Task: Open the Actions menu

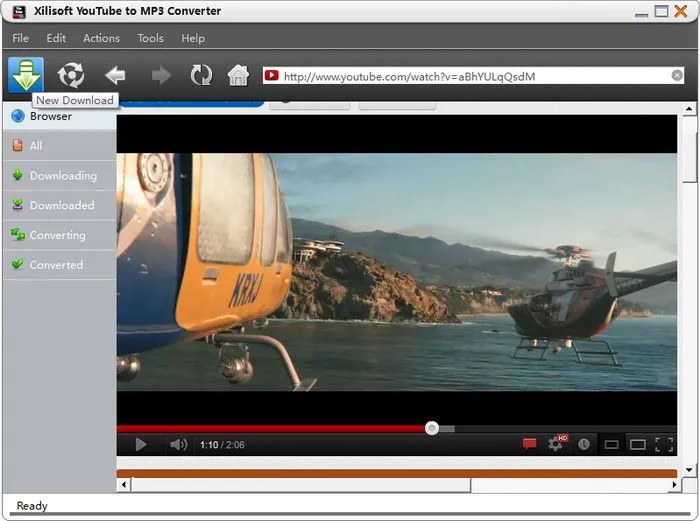Action: point(101,38)
